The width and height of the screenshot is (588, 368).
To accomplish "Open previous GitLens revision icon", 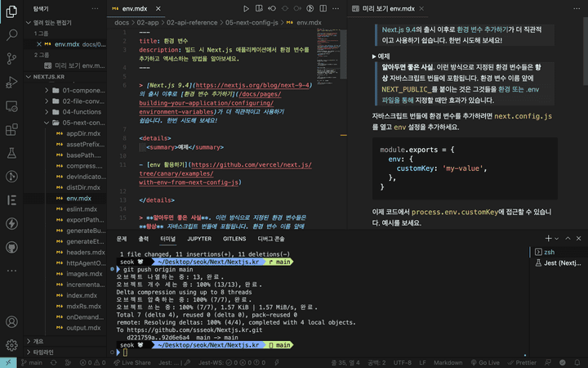I will pyautogui.click(x=272, y=9).
